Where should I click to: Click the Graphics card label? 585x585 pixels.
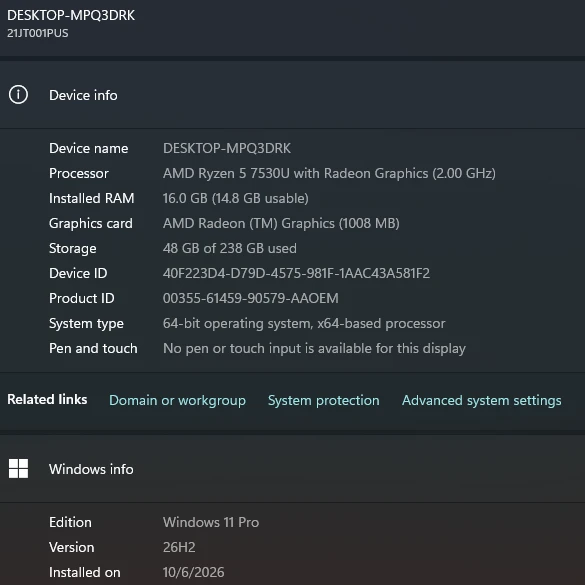click(x=91, y=223)
